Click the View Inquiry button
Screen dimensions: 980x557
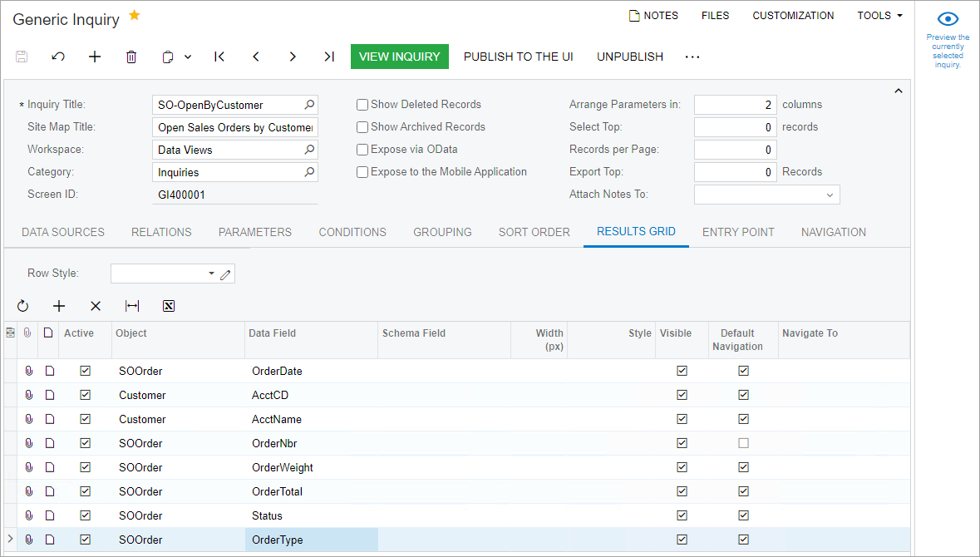click(399, 57)
